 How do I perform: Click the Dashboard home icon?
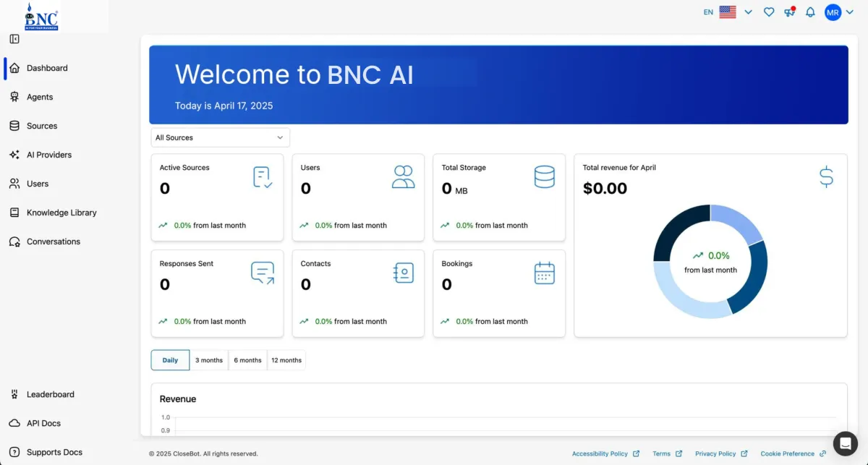(x=14, y=68)
